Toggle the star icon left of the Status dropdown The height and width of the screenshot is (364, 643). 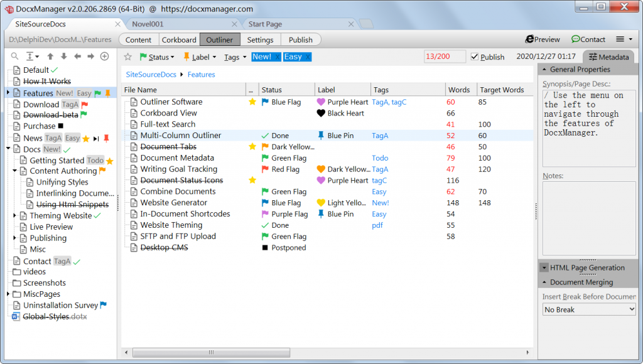click(128, 56)
